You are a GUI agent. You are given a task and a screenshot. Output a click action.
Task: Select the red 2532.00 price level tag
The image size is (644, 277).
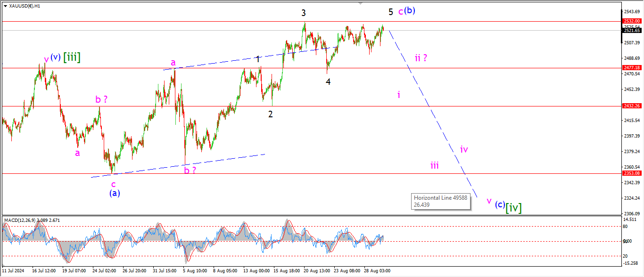(631, 21)
